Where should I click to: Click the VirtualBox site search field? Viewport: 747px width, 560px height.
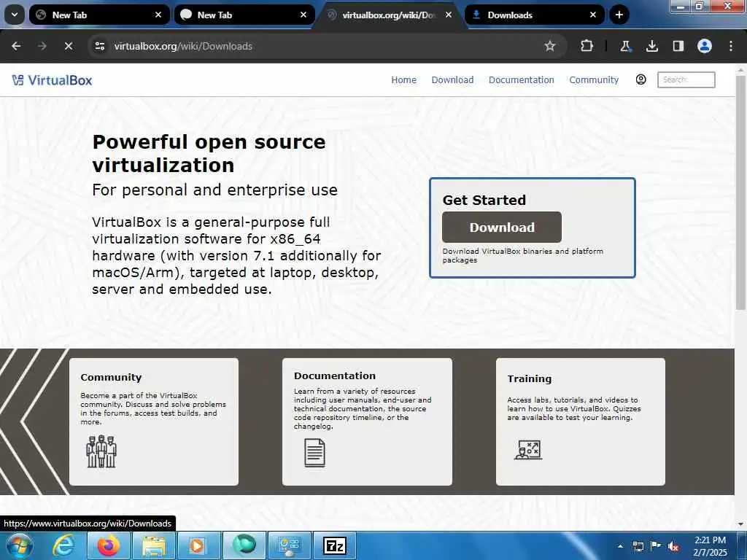coord(686,79)
